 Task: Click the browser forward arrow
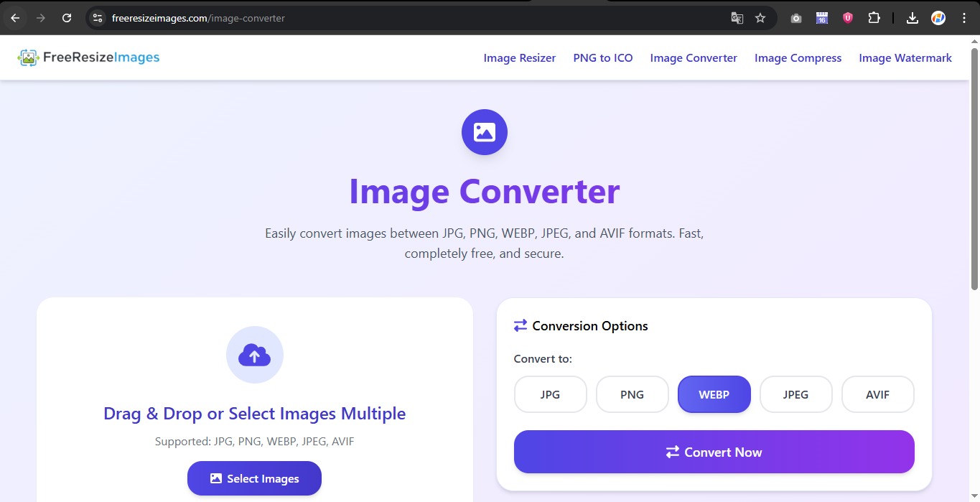(x=41, y=18)
